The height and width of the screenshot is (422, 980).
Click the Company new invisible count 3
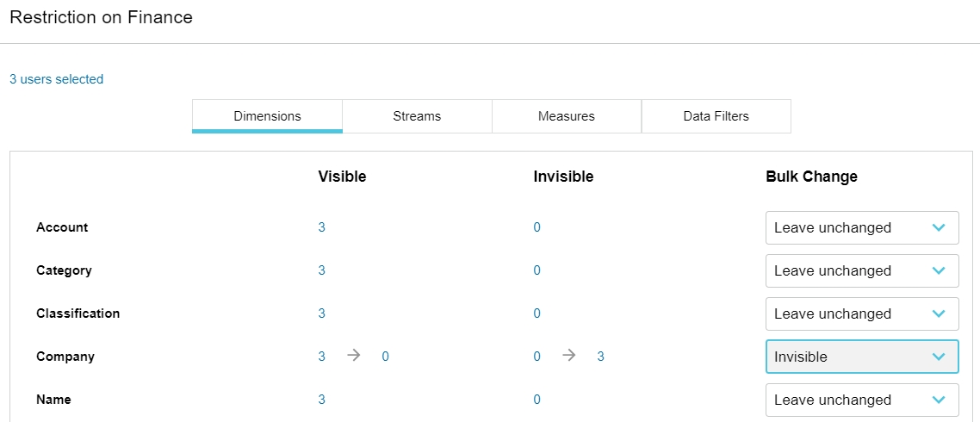pyautogui.click(x=601, y=357)
